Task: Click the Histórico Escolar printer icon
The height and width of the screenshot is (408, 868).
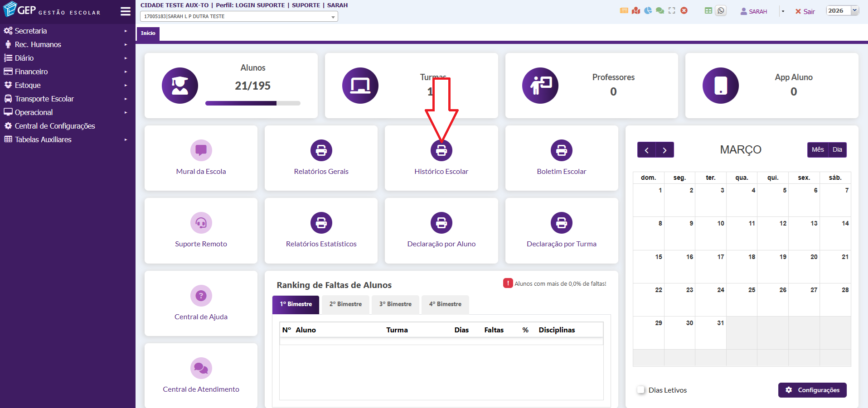Action: coord(441,150)
